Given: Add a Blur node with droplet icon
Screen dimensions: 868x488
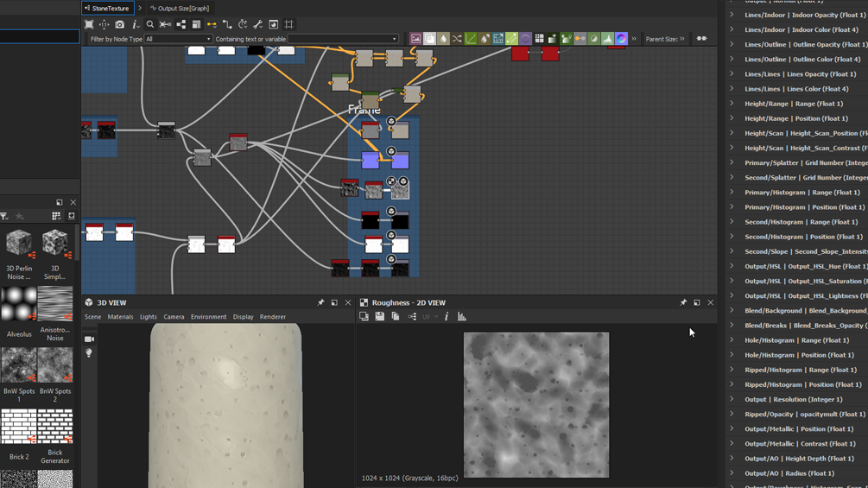Looking at the screenshot, I should pos(443,38).
